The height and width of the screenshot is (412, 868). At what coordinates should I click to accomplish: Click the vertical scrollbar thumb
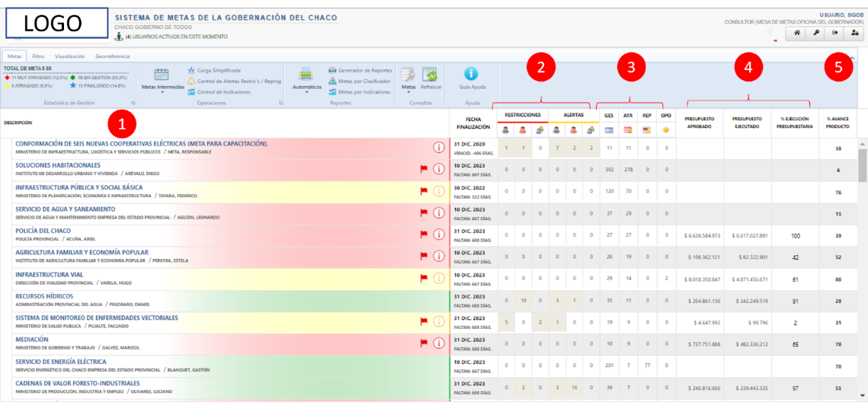tap(863, 164)
